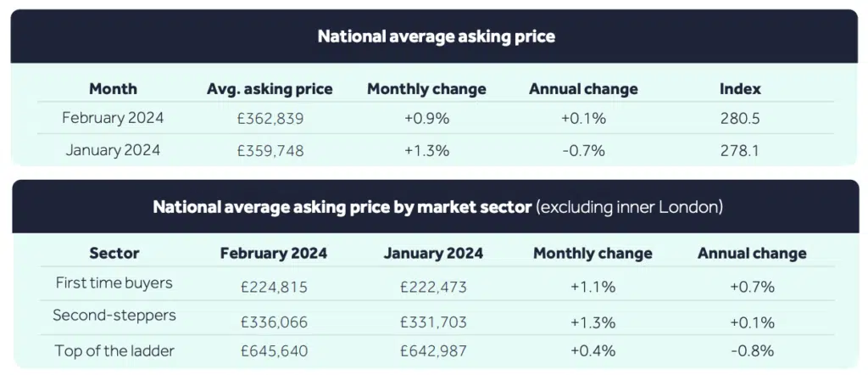Image resolution: width=868 pixels, height=375 pixels.
Task: Select the £645,640 top of ladder price
Action: (273, 350)
